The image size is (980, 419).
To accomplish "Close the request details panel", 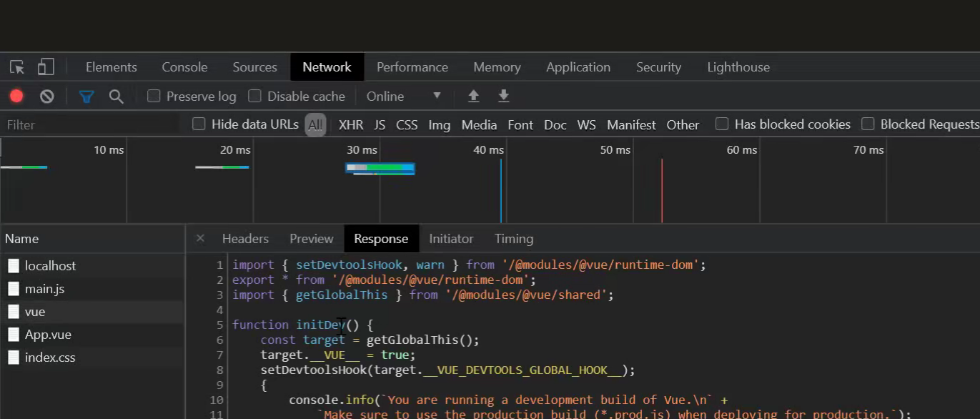I will click(200, 238).
